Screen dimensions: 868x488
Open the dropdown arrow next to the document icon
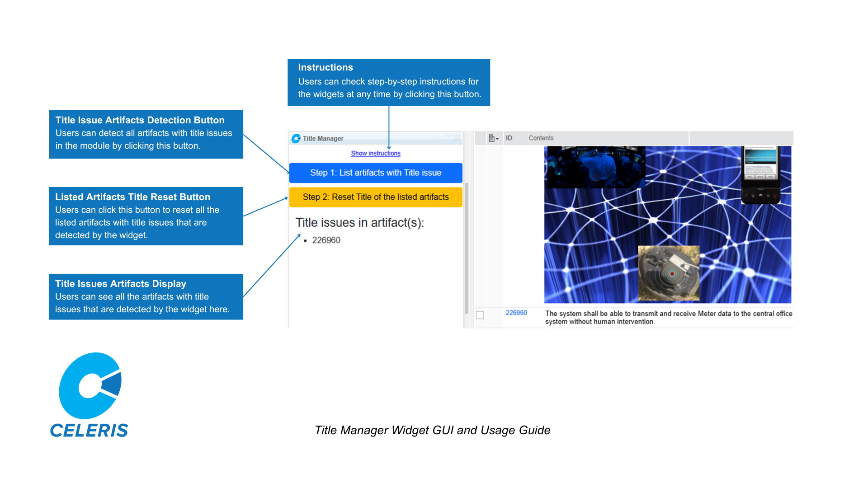point(497,139)
